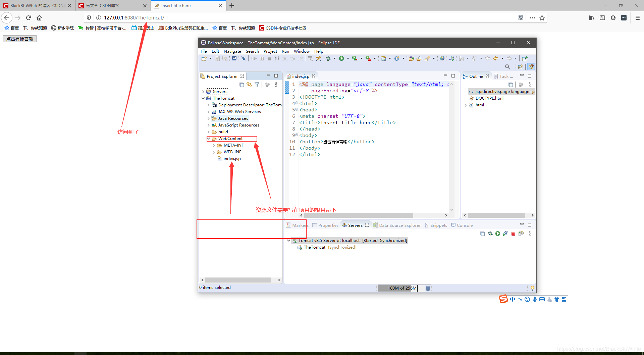This screenshot has width=644, height=355.
Task: Switch to the Snippets tab
Action: 436,225
